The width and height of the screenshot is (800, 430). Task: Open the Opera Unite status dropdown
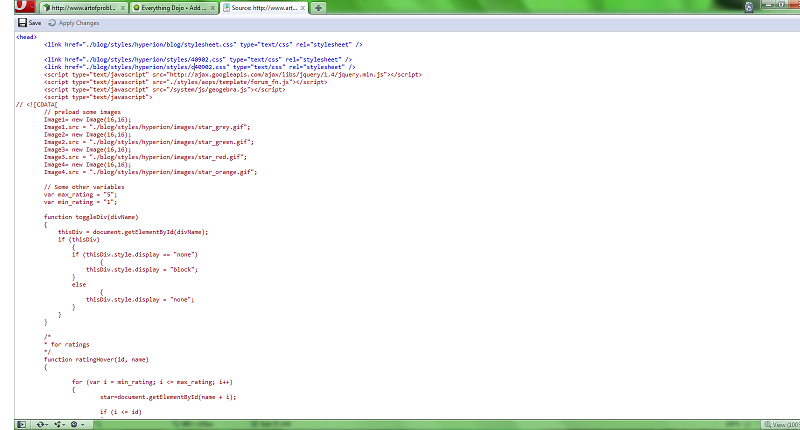60,424
